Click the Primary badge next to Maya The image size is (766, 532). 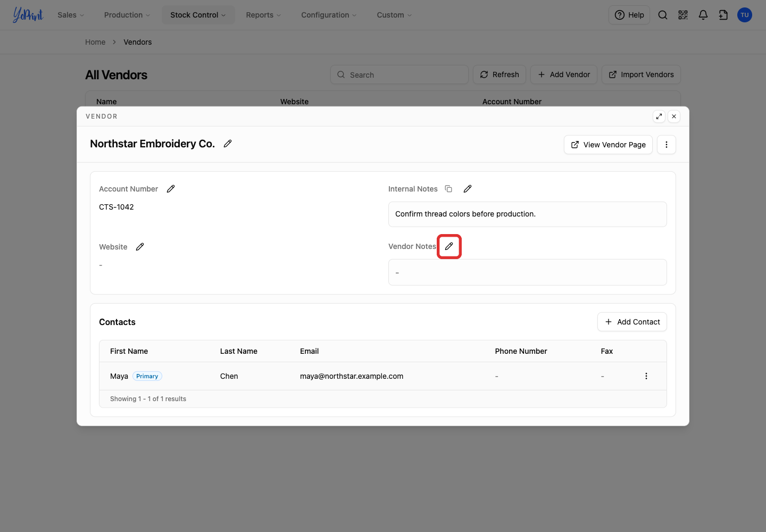click(147, 376)
